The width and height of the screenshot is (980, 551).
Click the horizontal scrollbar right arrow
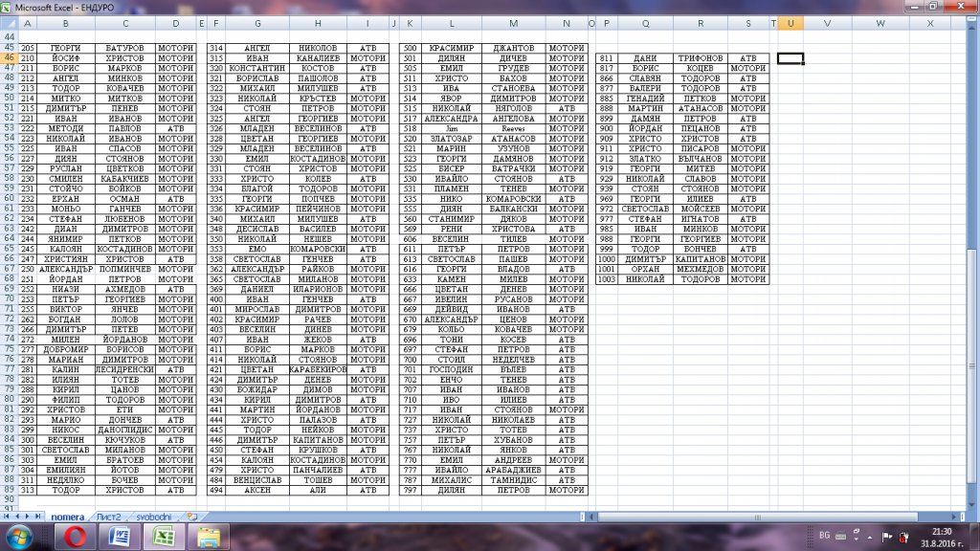[x=954, y=517]
